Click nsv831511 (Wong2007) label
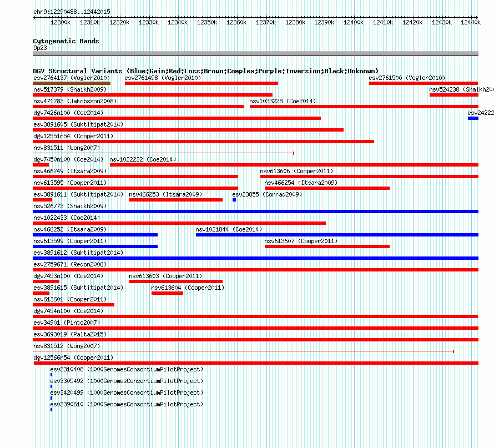This screenshot has width=494, height=448. [x=67, y=148]
